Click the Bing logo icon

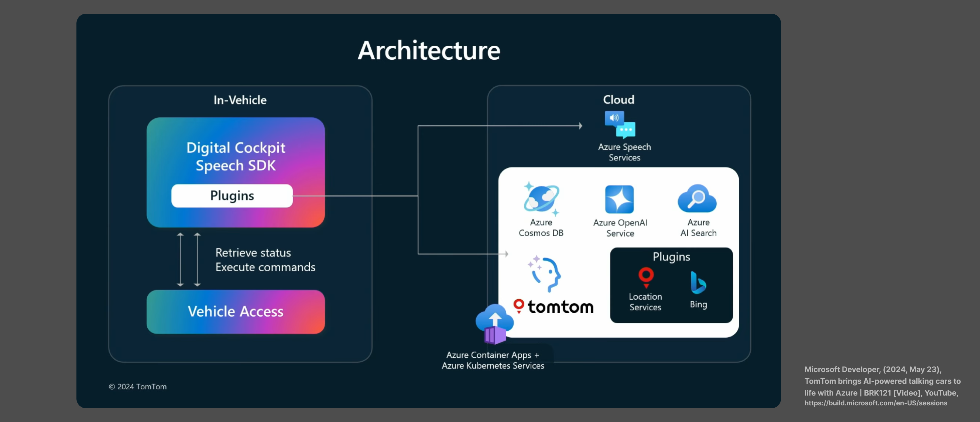(698, 282)
